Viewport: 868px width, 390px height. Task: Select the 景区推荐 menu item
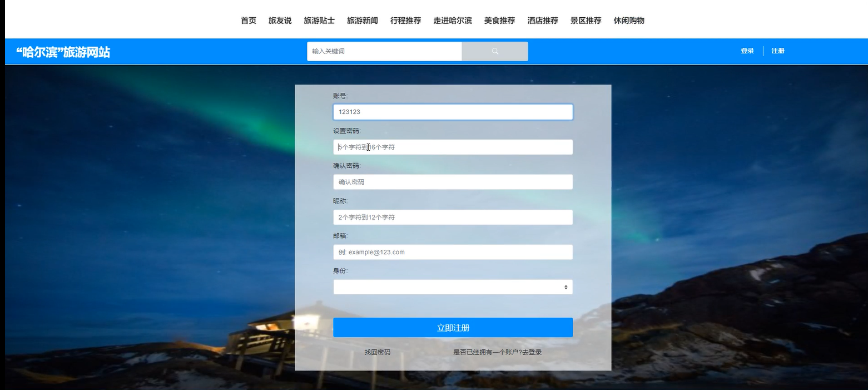[x=586, y=21]
